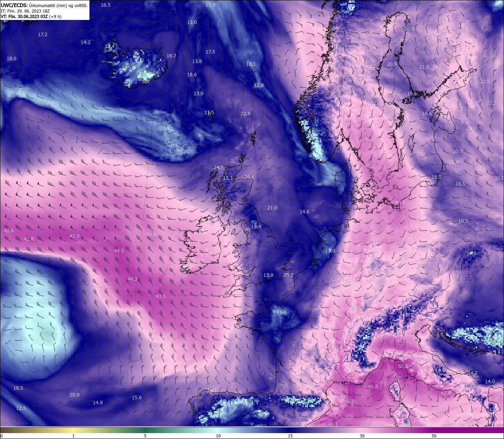Click the map value 38.9 west of Ireland
This screenshot has width=504, height=439.
[x=151, y=235]
